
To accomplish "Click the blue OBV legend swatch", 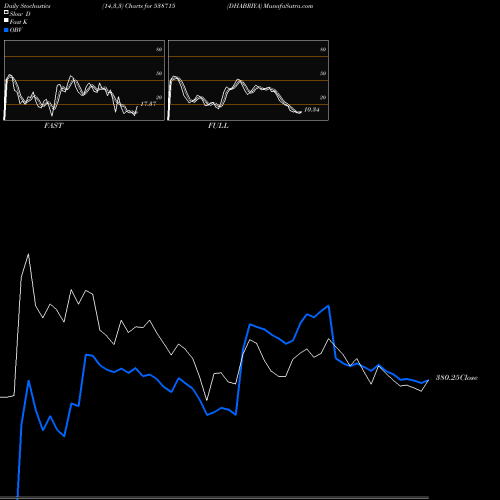I will coord(6,30).
